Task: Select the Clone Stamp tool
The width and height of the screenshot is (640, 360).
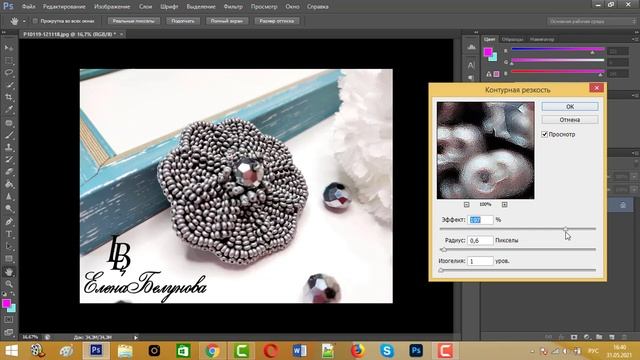Action: coord(9,147)
